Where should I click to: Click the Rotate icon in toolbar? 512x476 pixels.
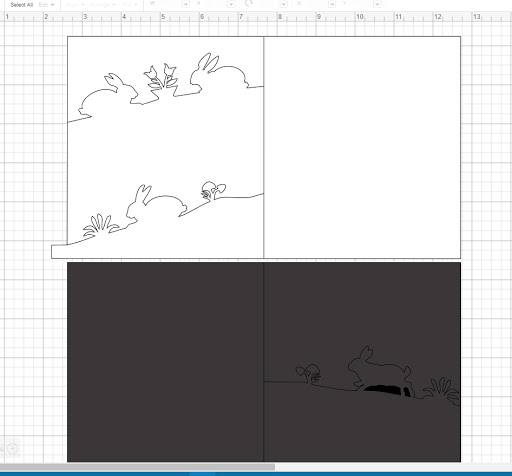(248, 3)
